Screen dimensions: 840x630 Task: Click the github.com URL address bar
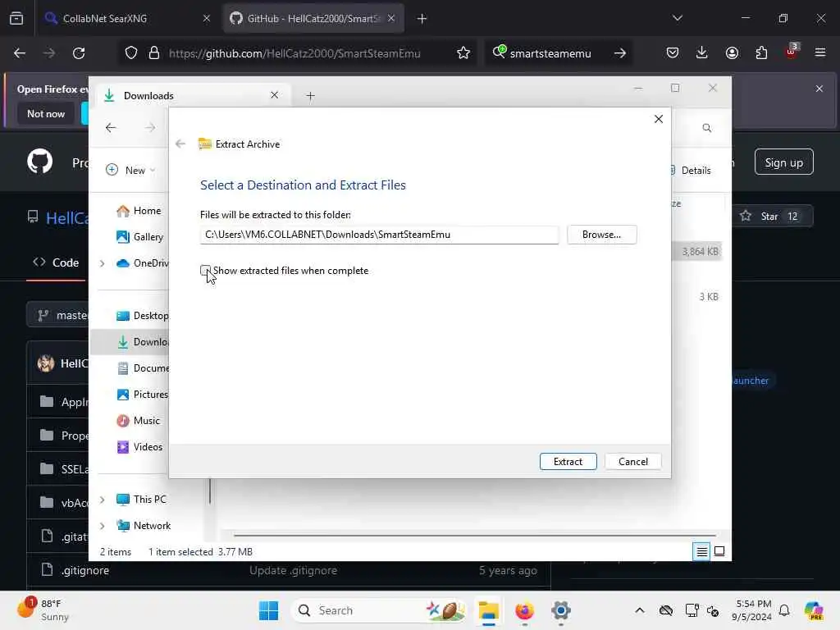pyautogui.click(x=294, y=53)
